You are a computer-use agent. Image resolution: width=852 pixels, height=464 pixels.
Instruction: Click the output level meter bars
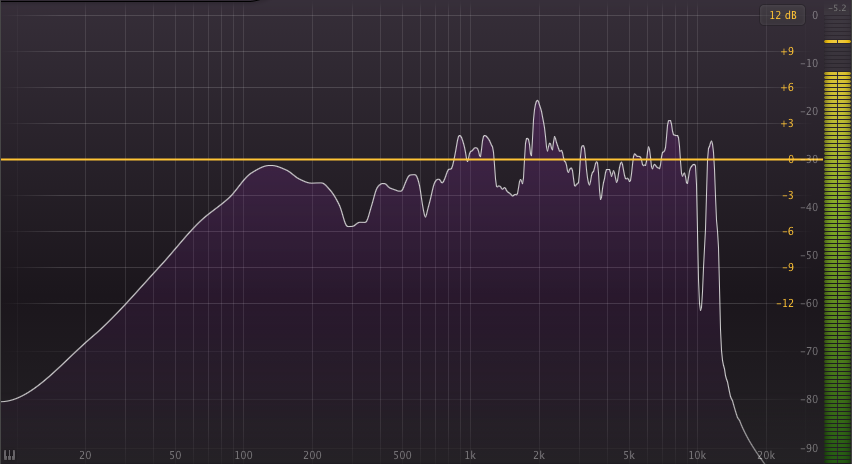[x=837, y=266]
